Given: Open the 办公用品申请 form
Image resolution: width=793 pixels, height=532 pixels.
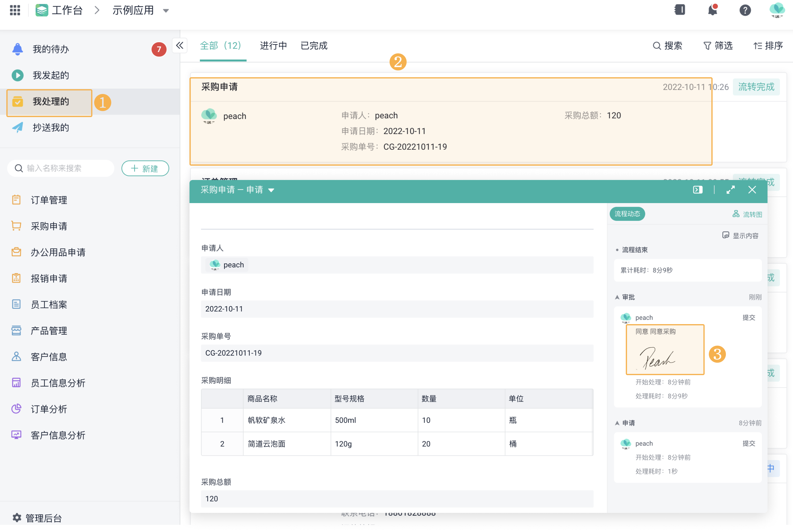Looking at the screenshot, I should [x=58, y=252].
